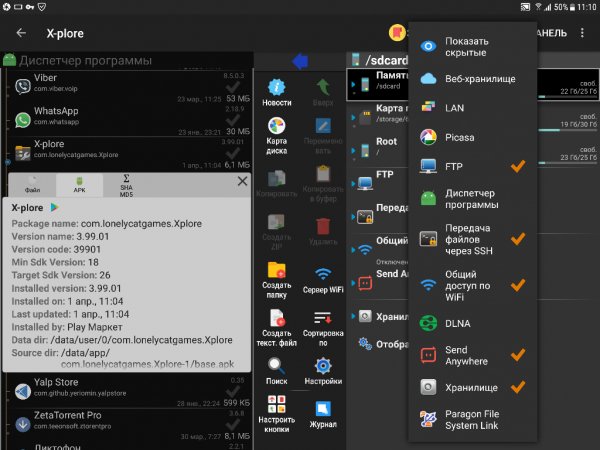Select Диспетчер программы menu entry
This screenshot has width=600, height=450.
tap(473, 199)
